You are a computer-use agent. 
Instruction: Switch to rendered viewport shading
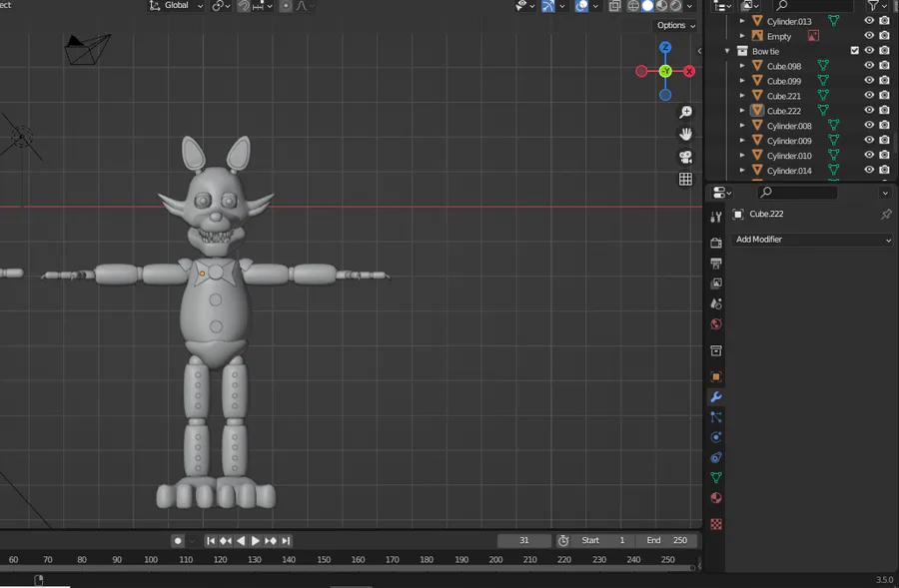coord(675,6)
